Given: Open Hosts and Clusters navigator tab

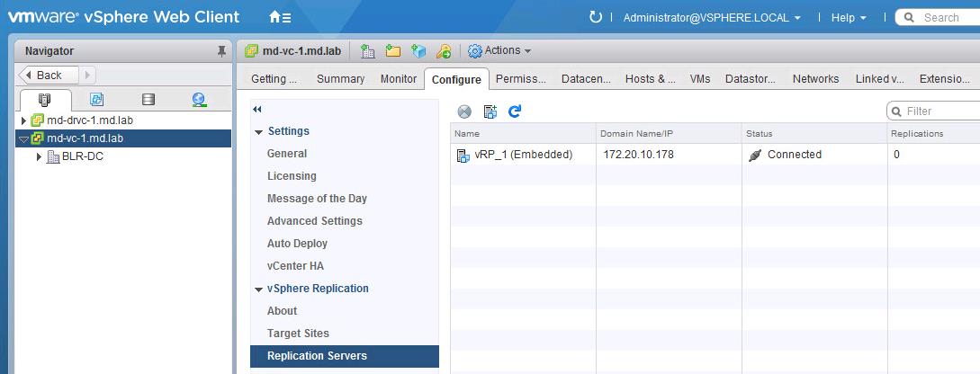Looking at the screenshot, I should tap(45, 100).
